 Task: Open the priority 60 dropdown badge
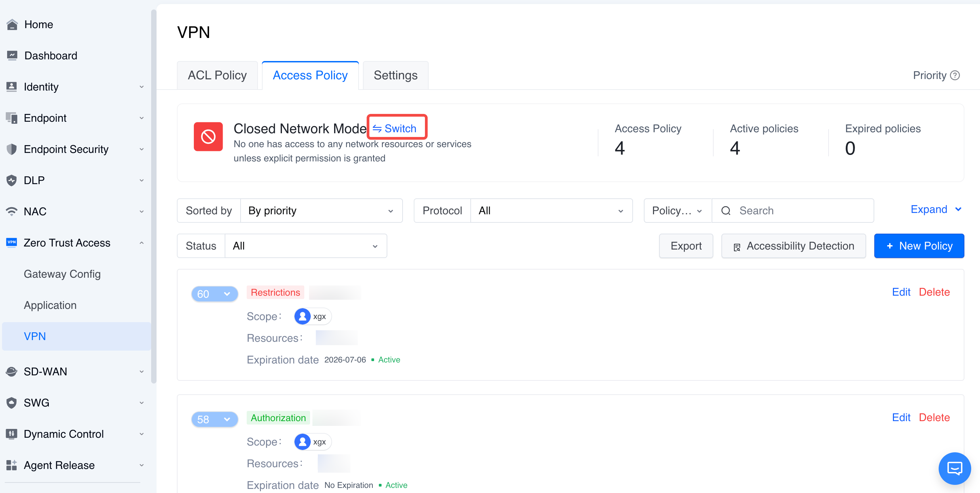click(215, 294)
